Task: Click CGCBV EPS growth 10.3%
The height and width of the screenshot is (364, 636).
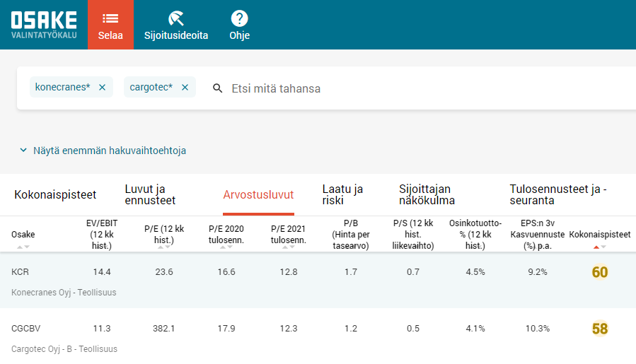Action: (x=538, y=329)
